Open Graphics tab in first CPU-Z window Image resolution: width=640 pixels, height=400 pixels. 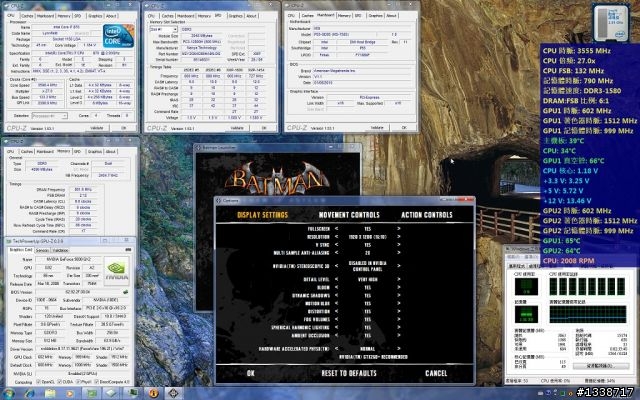[95, 16]
